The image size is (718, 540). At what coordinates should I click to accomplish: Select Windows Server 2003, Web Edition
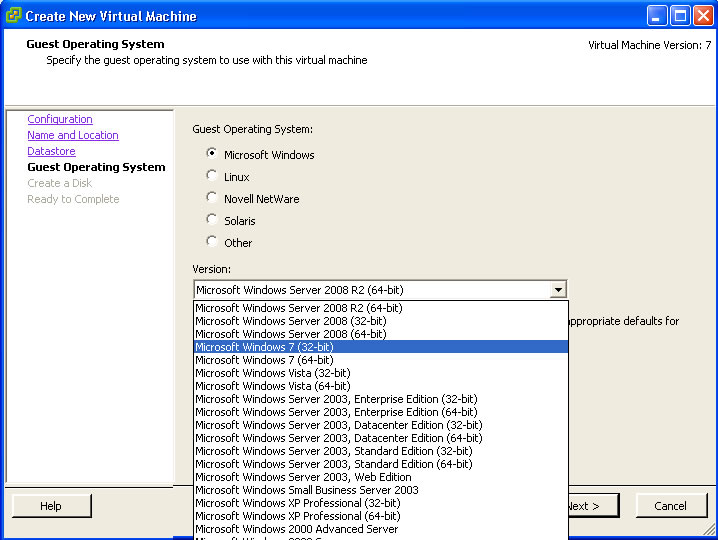click(381, 477)
